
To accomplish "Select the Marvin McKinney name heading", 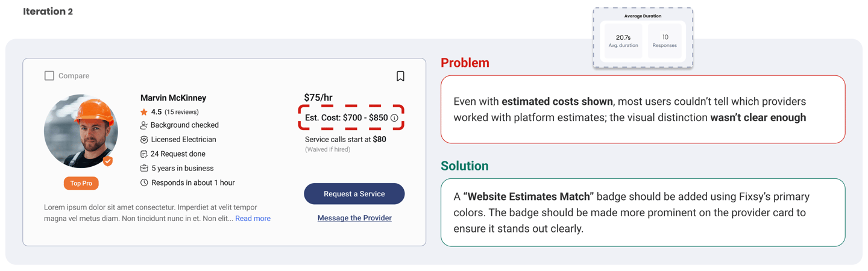I will click(x=173, y=98).
